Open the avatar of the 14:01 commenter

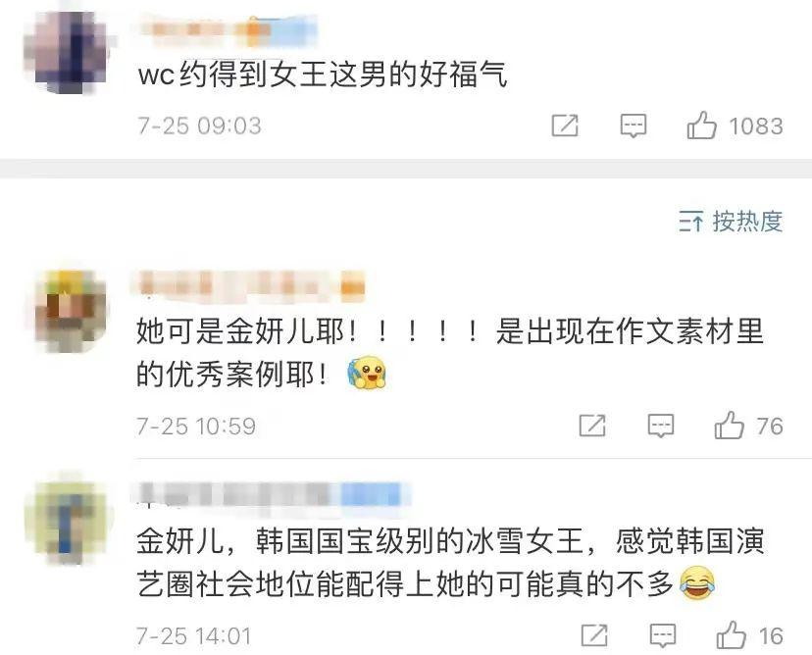pyautogui.click(x=68, y=523)
